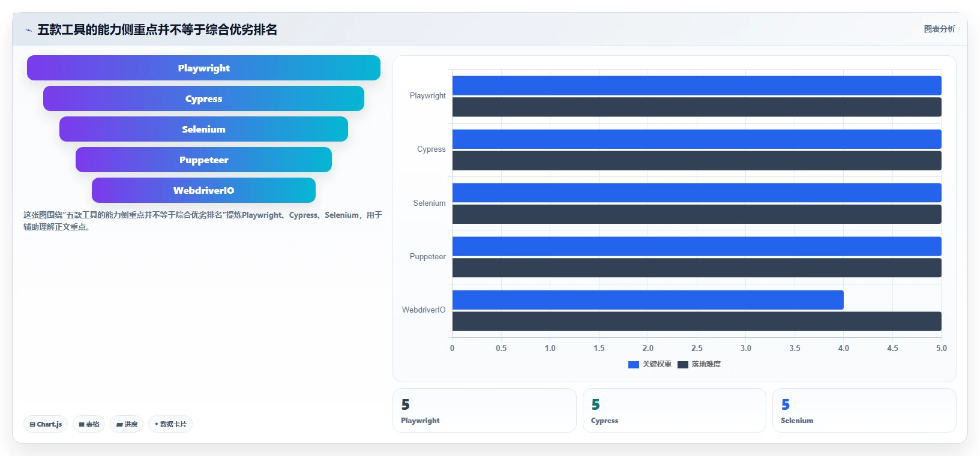Open the Cypress stat card
The image size is (980, 456).
675,410
